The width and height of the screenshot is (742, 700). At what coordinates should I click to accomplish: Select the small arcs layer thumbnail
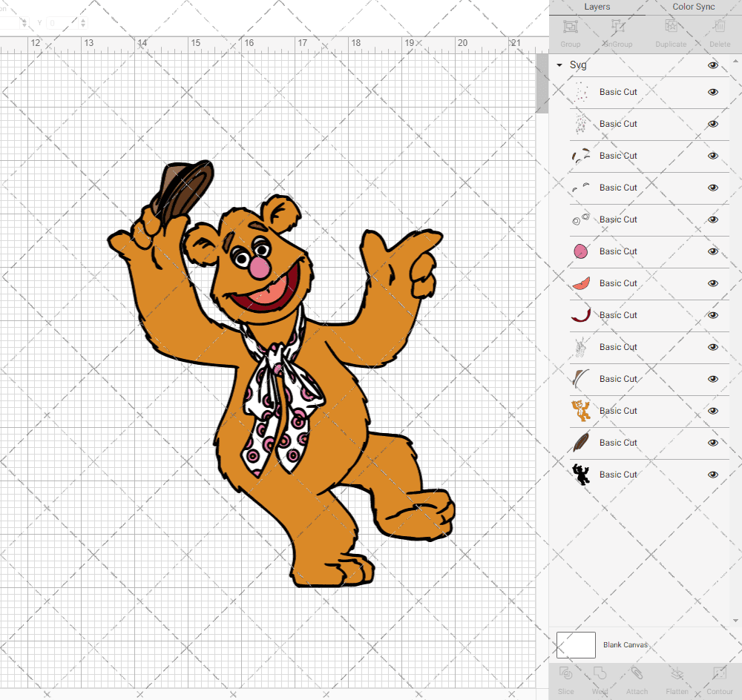coord(581,188)
